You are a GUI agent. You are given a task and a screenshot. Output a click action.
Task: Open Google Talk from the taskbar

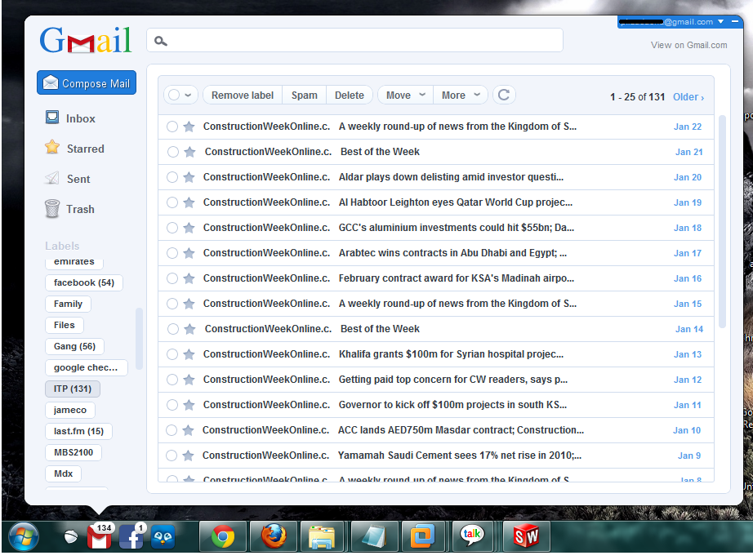click(473, 536)
